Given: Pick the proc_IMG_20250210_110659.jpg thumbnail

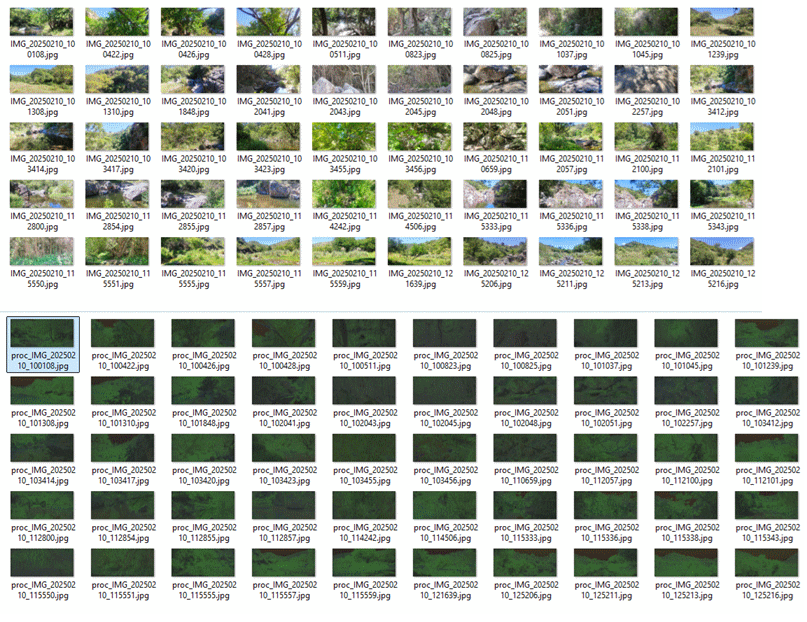Looking at the screenshot, I should [525, 448].
